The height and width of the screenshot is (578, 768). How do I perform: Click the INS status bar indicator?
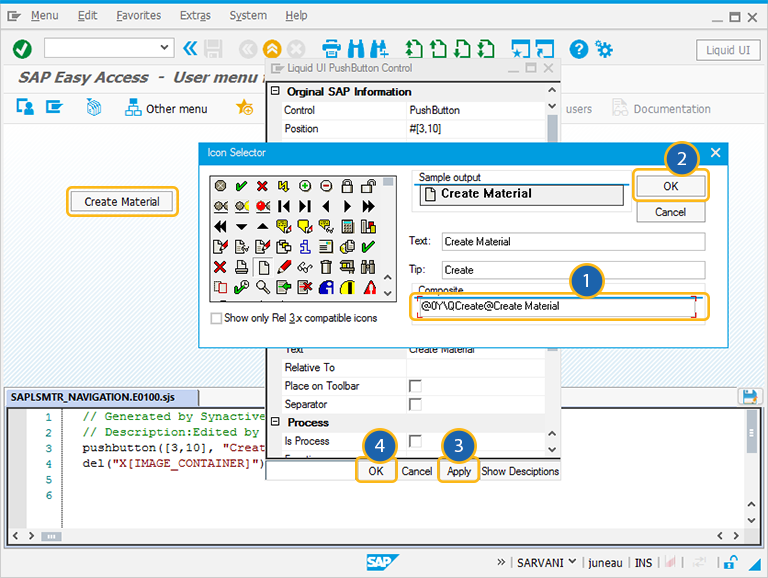[x=643, y=563]
